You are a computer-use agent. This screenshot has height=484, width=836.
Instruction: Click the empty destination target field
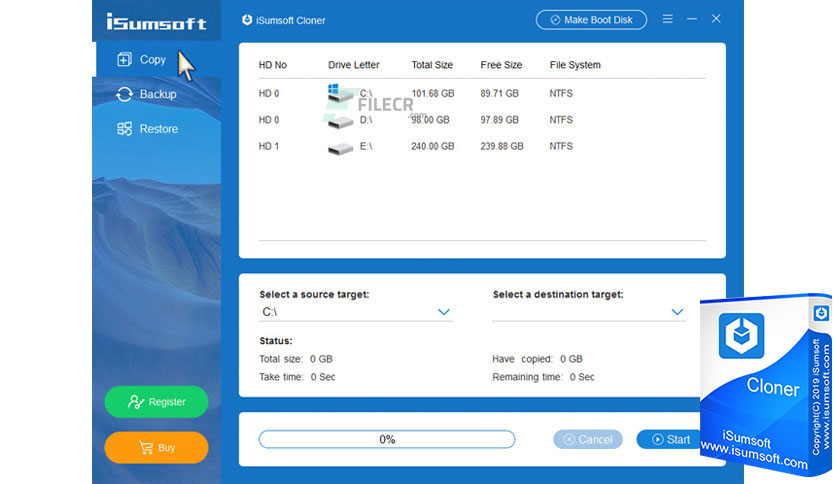tap(589, 312)
